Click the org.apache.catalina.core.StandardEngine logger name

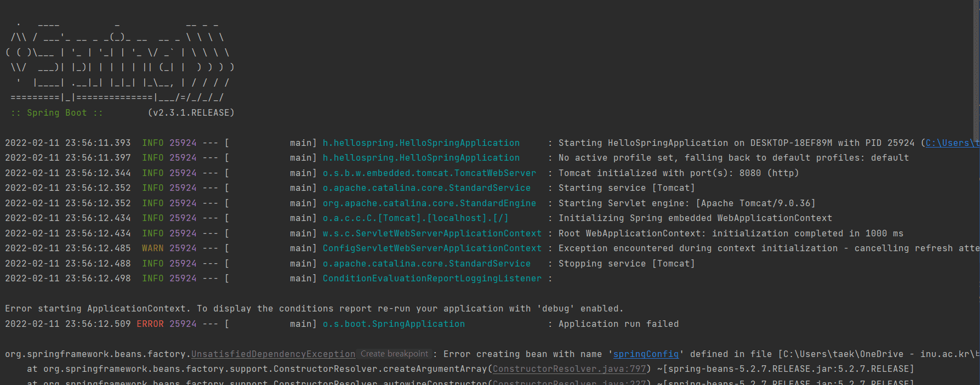[429, 203]
